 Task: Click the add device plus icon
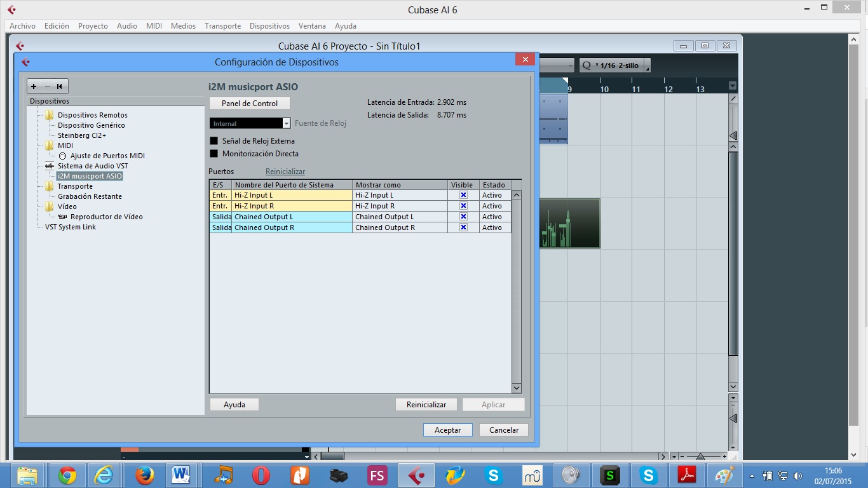pyautogui.click(x=34, y=86)
